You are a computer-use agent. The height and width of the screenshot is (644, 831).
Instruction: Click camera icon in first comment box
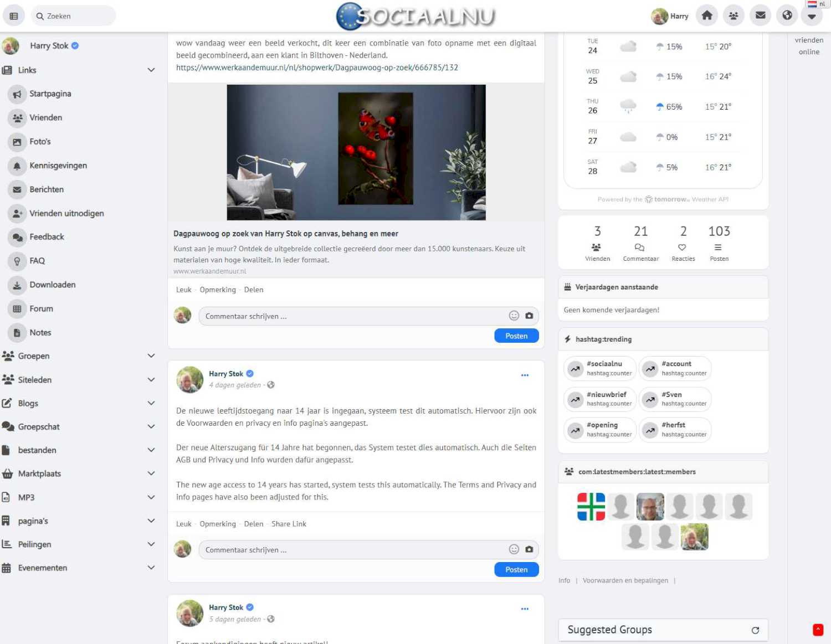(529, 316)
